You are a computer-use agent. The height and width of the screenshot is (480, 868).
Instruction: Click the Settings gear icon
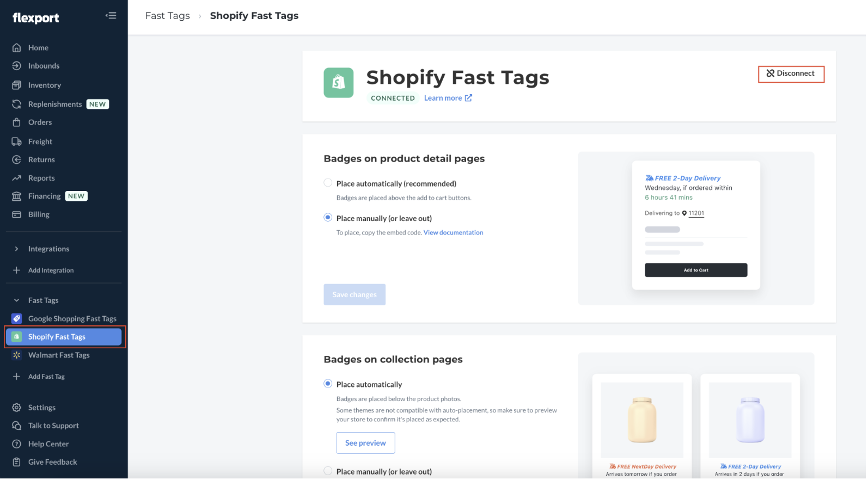17,408
